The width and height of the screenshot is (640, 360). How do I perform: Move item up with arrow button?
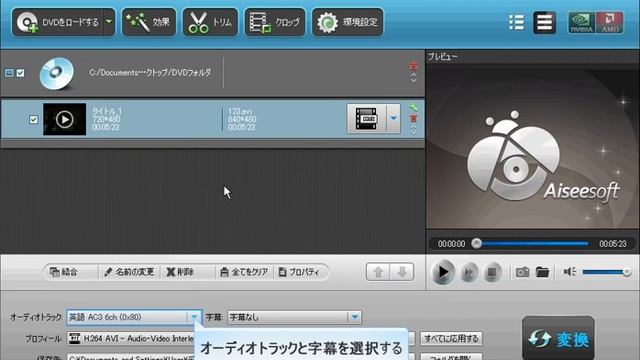click(x=378, y=272)
